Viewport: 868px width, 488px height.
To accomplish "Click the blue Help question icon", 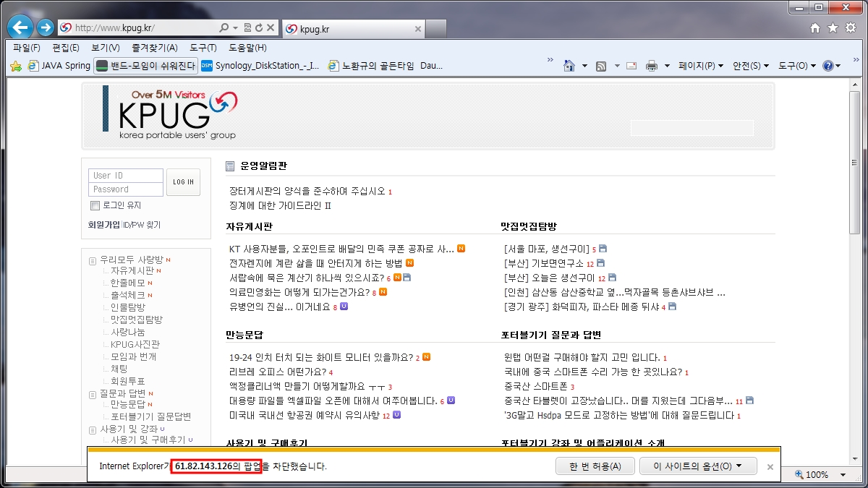I will [828, 66].
